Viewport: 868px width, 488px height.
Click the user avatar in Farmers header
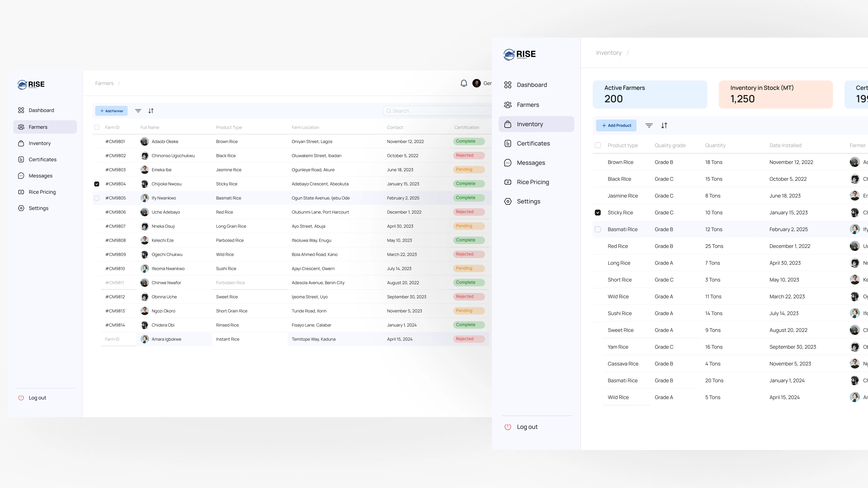tap(476, 83)
